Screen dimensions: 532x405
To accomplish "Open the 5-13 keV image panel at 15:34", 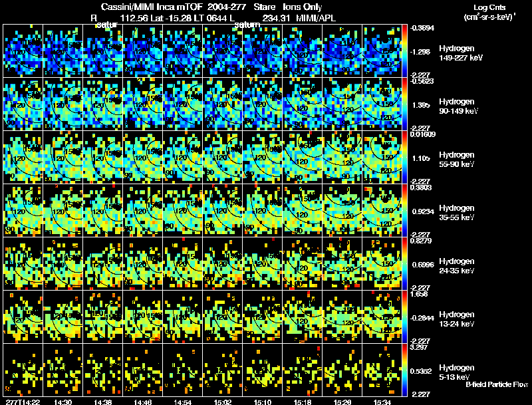I will 382,370.
